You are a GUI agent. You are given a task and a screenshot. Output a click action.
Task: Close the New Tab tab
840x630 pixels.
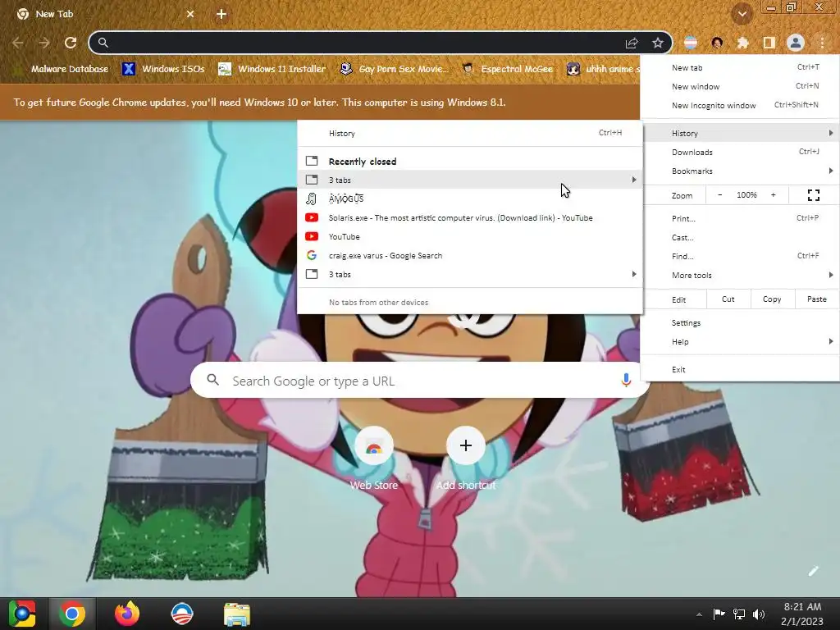click(x=190, y=14)
